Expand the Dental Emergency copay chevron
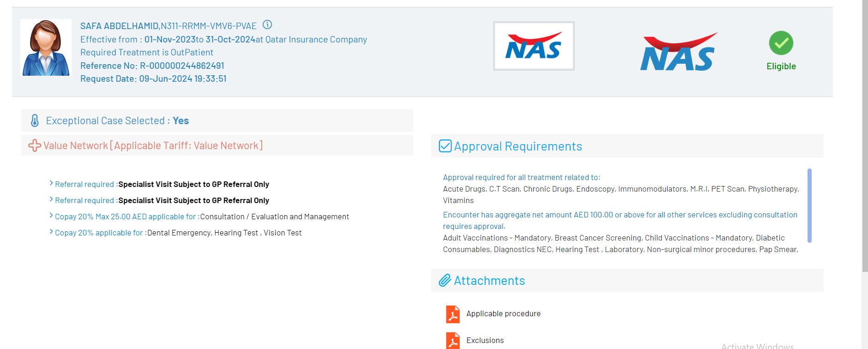 [x=51, y=232]
